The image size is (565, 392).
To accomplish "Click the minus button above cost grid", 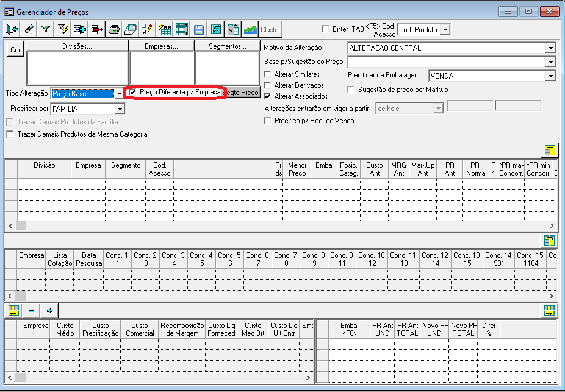I will (31, 310).
